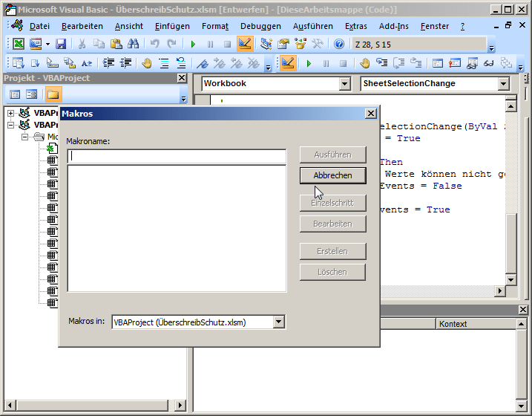Close the Projekt - VBAProject panel

(182, 78)
